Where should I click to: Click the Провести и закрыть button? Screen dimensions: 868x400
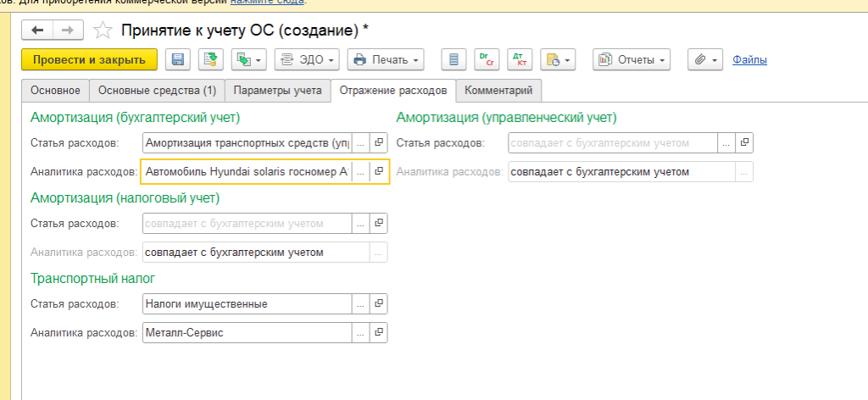point(89,59)
